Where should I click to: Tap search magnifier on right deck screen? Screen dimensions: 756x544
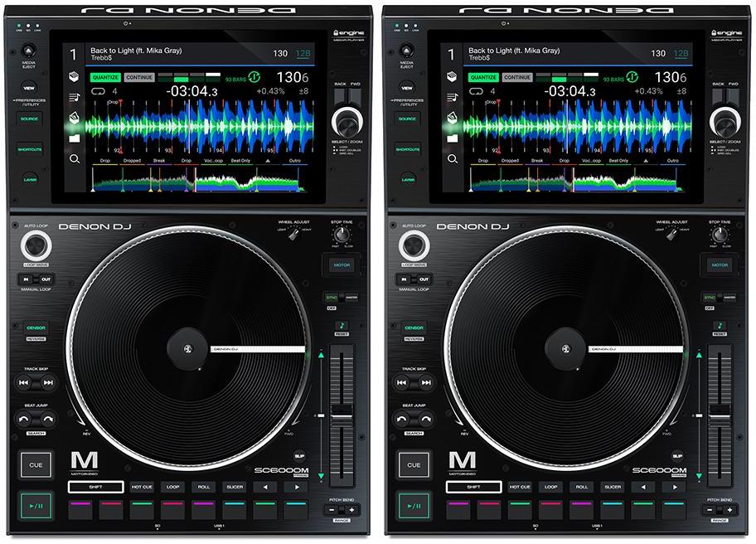453,158
